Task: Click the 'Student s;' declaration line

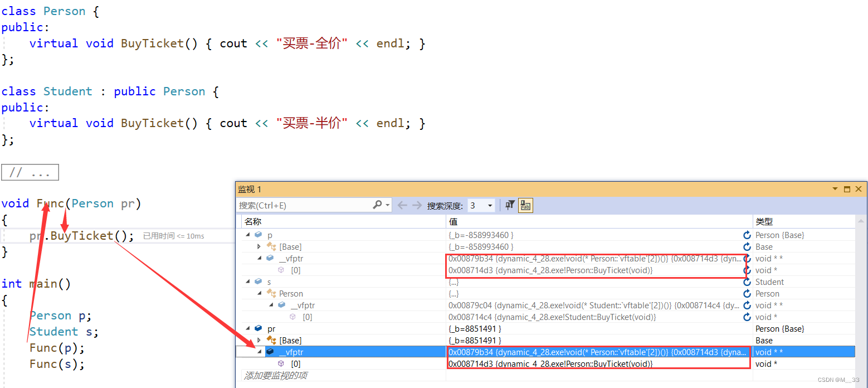Action: (x=64, y=332)
